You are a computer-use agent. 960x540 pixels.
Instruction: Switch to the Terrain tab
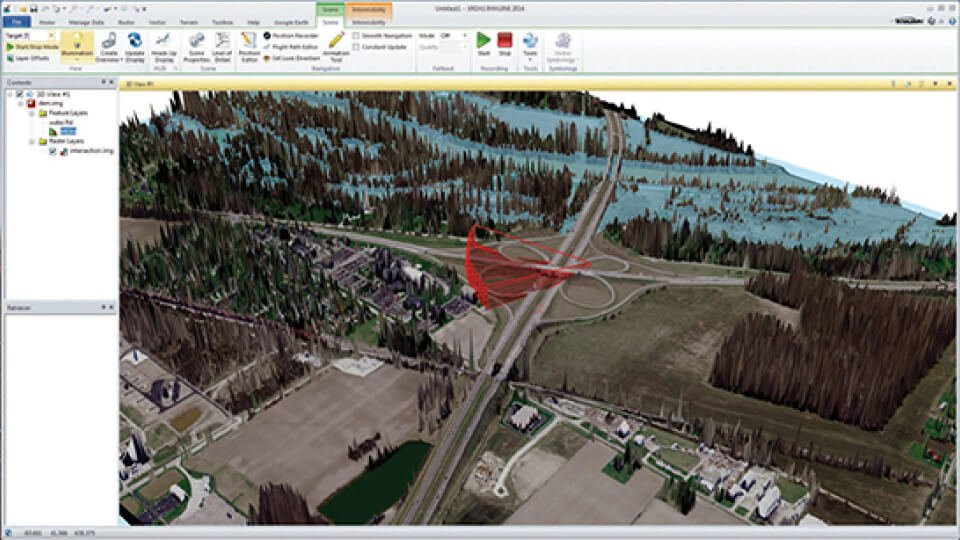coord(189,22)
